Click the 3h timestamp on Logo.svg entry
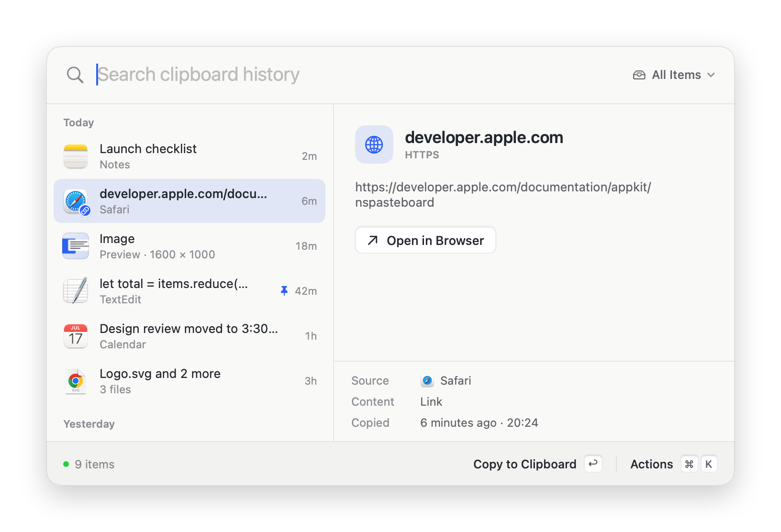Image resolution: width=781 pixels, height=532 pixels. click(311, 381)
